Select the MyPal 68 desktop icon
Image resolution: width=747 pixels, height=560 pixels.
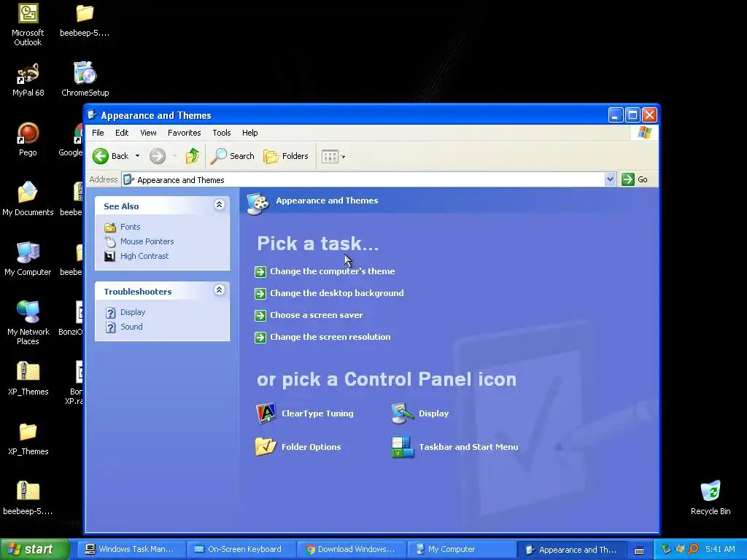click(x=28, y=80)
